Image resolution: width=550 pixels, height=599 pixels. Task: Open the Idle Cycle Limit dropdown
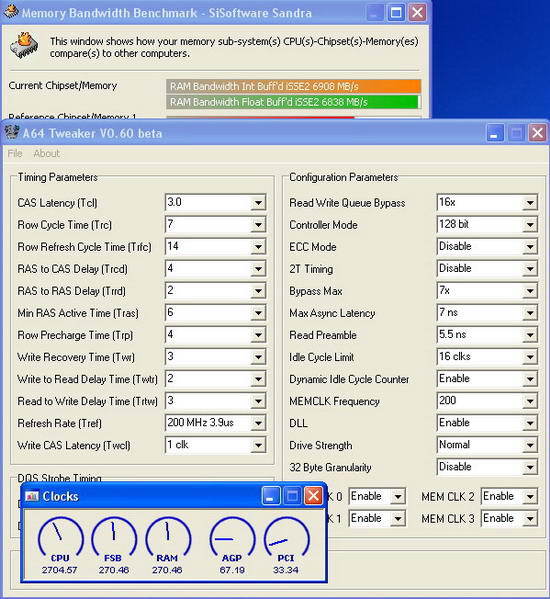click(530, 357)
